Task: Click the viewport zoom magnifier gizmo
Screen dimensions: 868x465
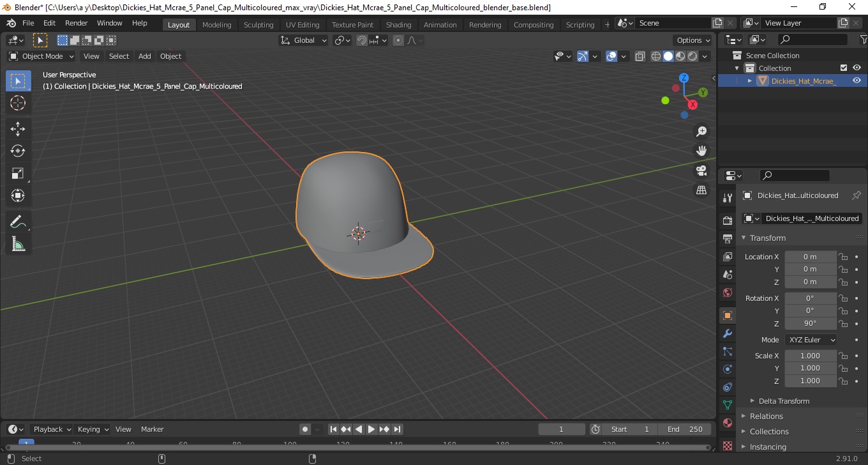Action: tap(701, 132)
